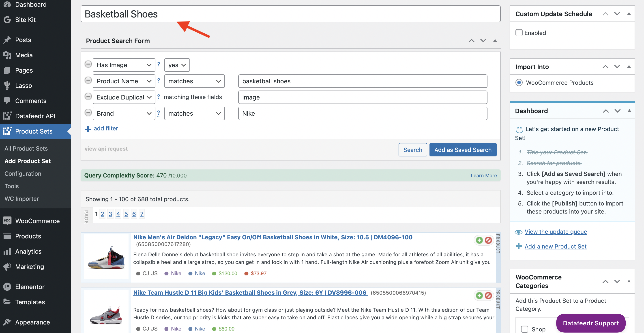Open Configuration submenu item
Image resolution: width=644 pixels, height=333 pixels.
[23, 173]
